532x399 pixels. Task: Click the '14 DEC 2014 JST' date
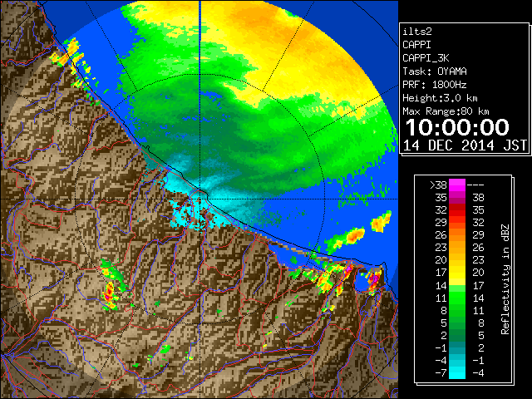click(x=465, y=145)
